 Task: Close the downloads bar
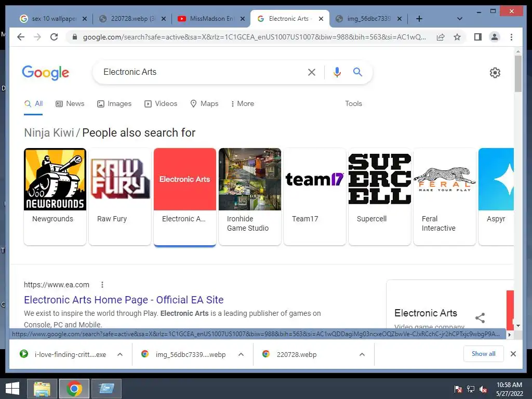tap(513, 354)
